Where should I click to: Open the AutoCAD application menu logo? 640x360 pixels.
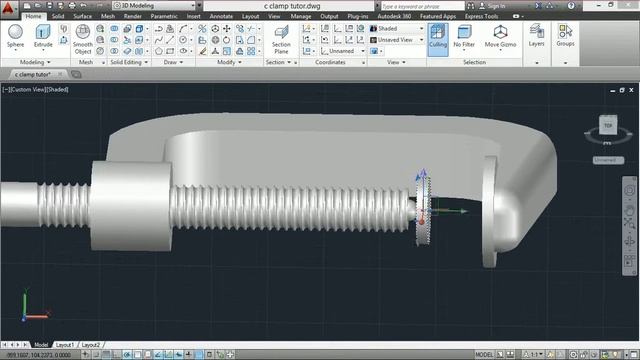coord(8,9)
